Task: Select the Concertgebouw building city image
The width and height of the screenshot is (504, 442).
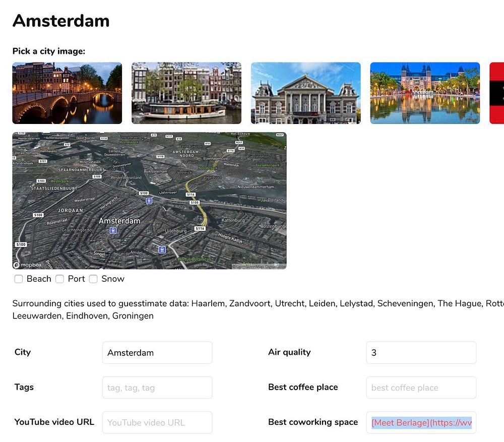Action: tap(306, 93)
